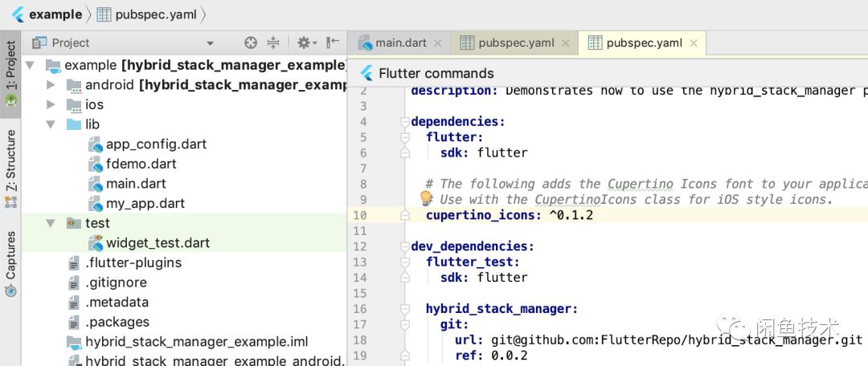The height and width of the screenshot is (366, 868).
Task: Hide the Project panel with hide icon
Action: point(333,43)
